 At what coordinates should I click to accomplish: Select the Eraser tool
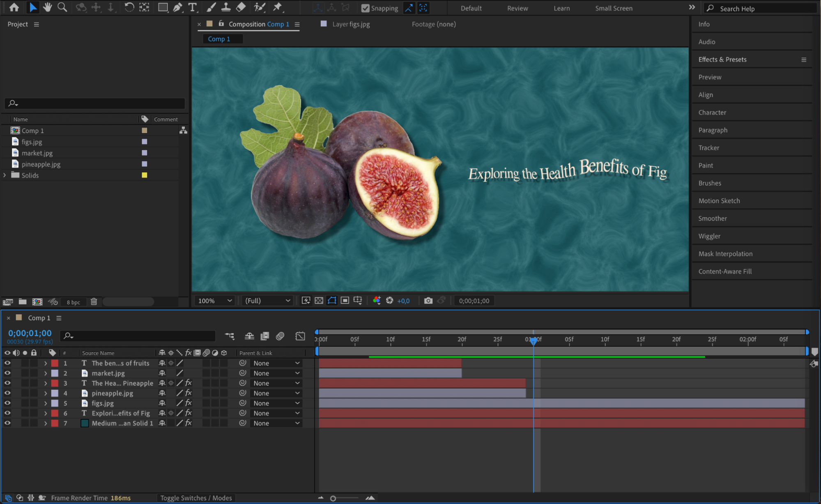(241, 7)
